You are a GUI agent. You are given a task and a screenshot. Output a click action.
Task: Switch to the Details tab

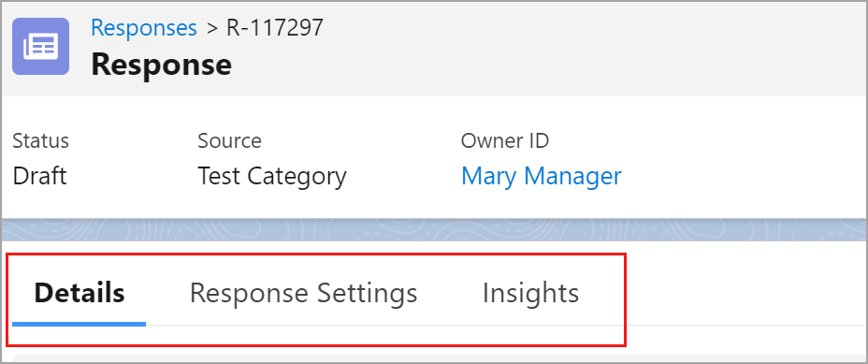(x=80, y=293)
